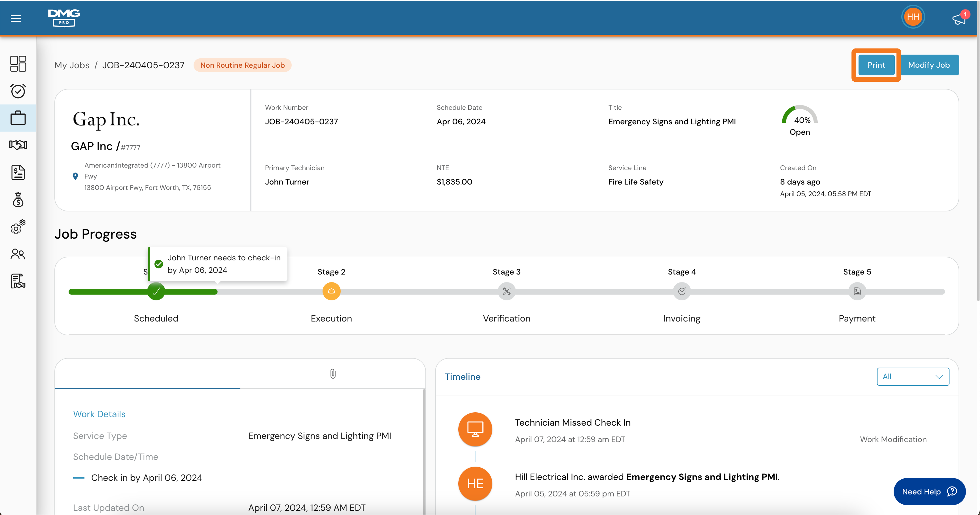The width and height of the screenshot is (980, 515).
Task: Open the hamburger navigation menu
Action: tap(16, 18)
